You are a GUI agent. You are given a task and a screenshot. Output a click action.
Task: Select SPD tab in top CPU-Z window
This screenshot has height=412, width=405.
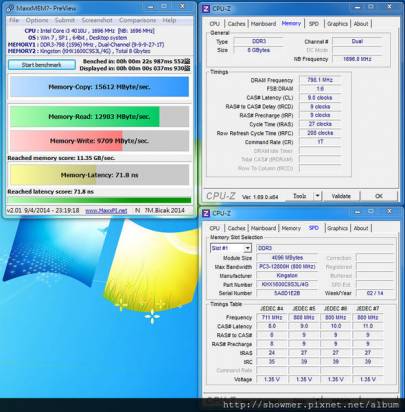tap(314, 24)
